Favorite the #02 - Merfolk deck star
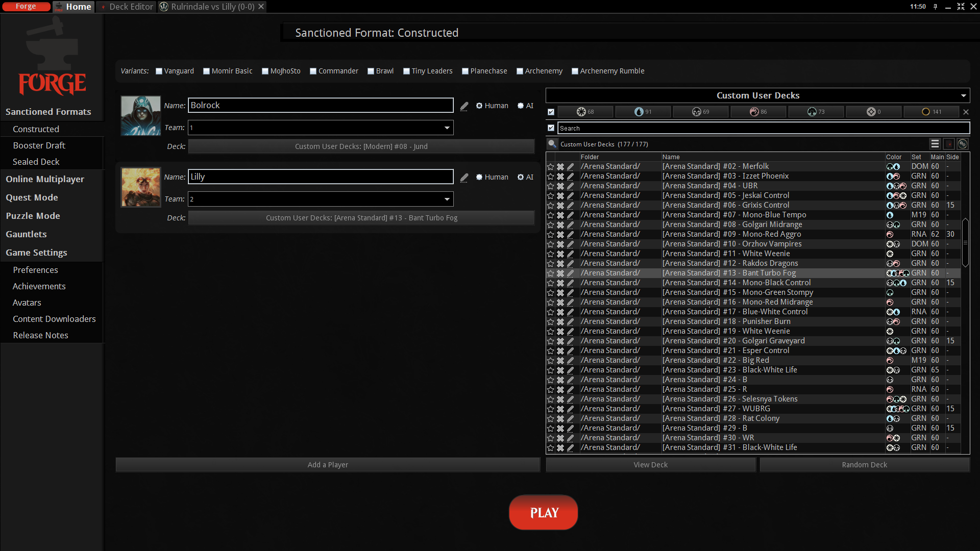 pos(551,166)
